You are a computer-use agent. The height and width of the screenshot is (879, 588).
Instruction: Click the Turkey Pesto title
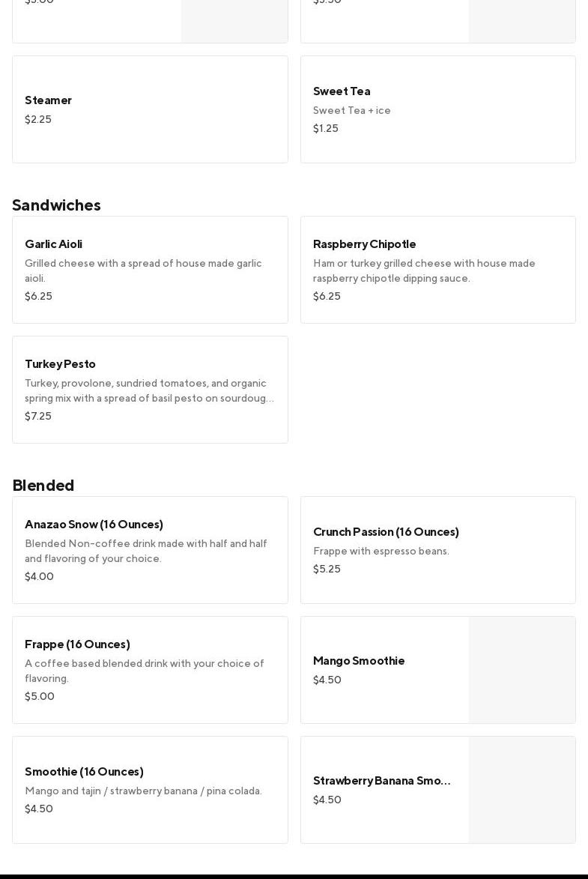[x=60, y=364]
